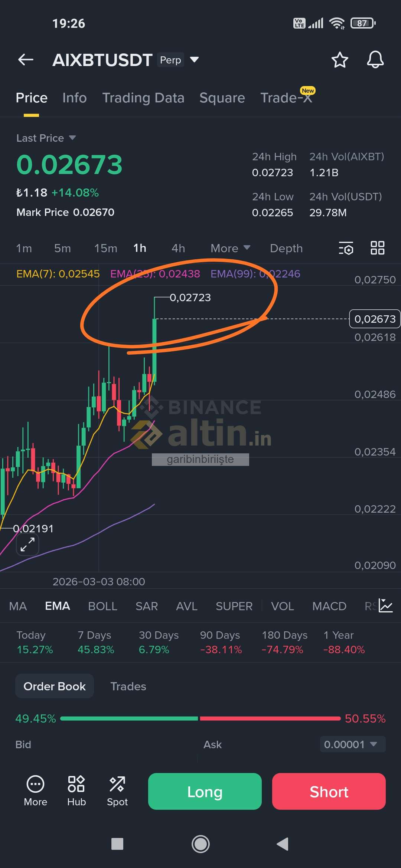Open chart settings icon beside Depth

[x=346, y=248]
